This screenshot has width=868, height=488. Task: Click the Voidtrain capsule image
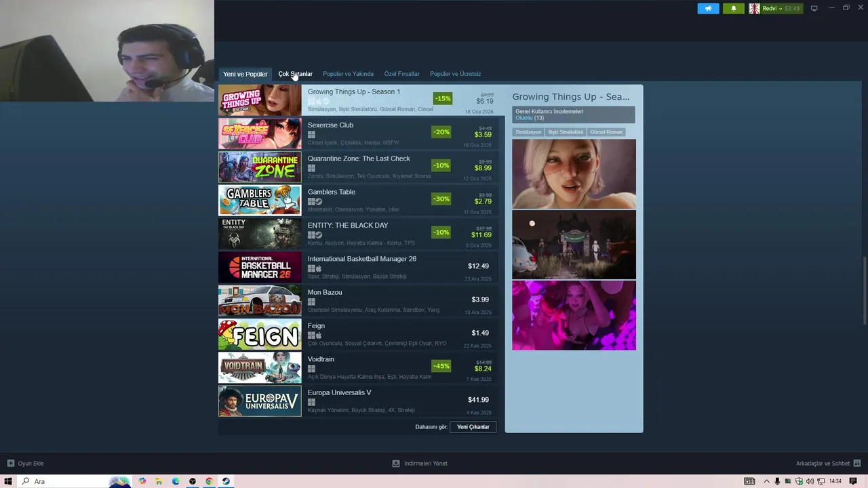pos(260,367)
